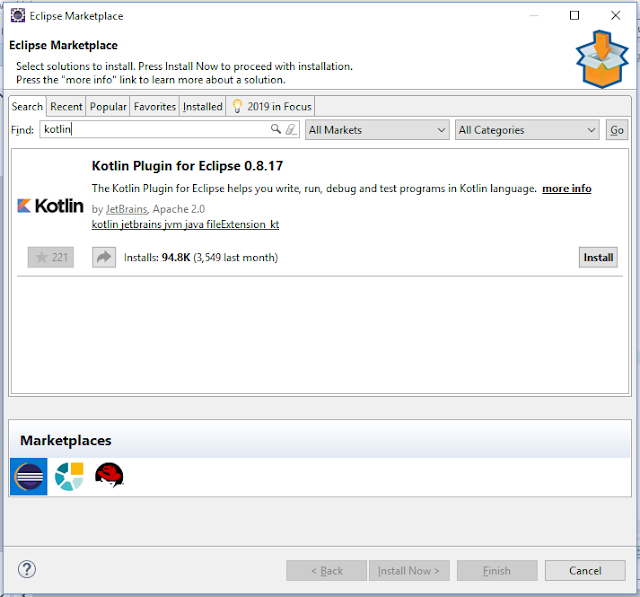Maximize the Eclipse Marketplace window

coord(574,16)
